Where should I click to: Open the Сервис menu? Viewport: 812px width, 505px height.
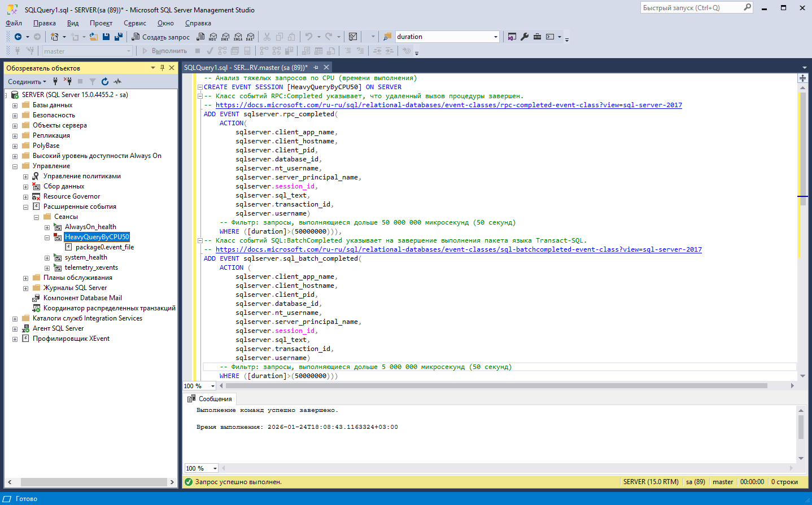point(134,23)
